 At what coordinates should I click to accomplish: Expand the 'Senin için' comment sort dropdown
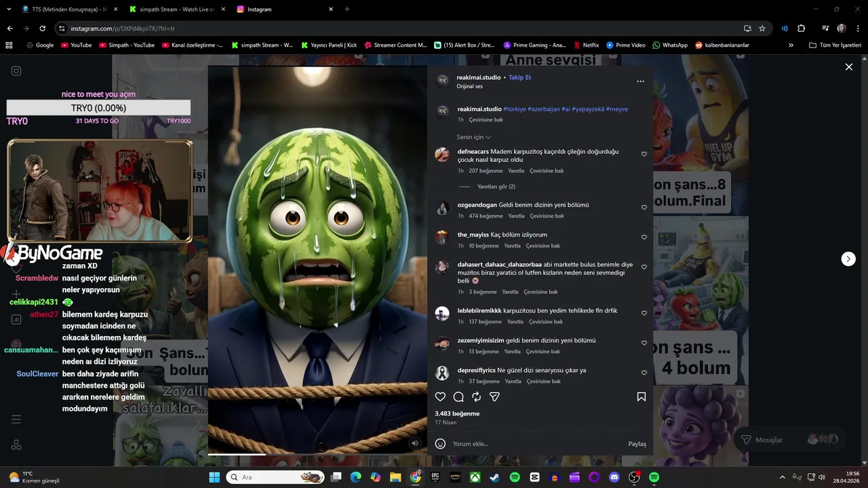click(x=473, y=137)
